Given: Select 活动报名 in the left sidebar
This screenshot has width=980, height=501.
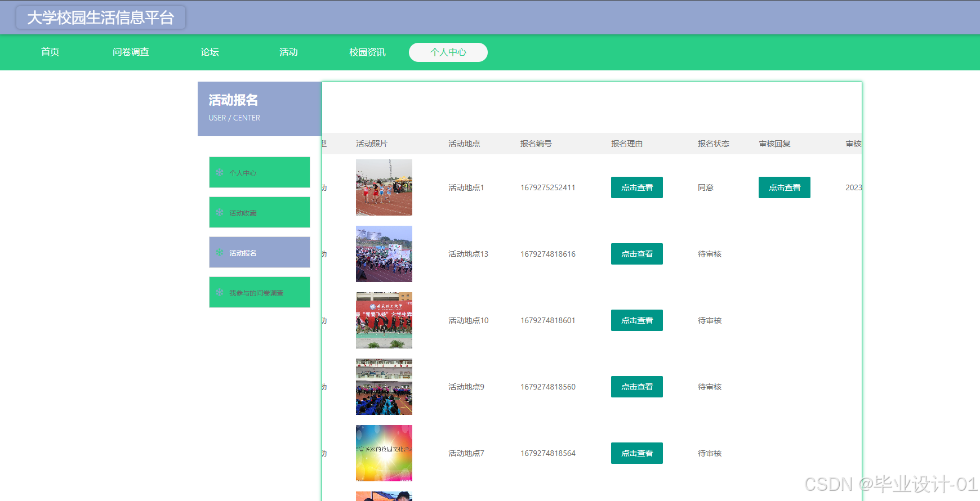Looking at the screenshot, I should 260,252.
